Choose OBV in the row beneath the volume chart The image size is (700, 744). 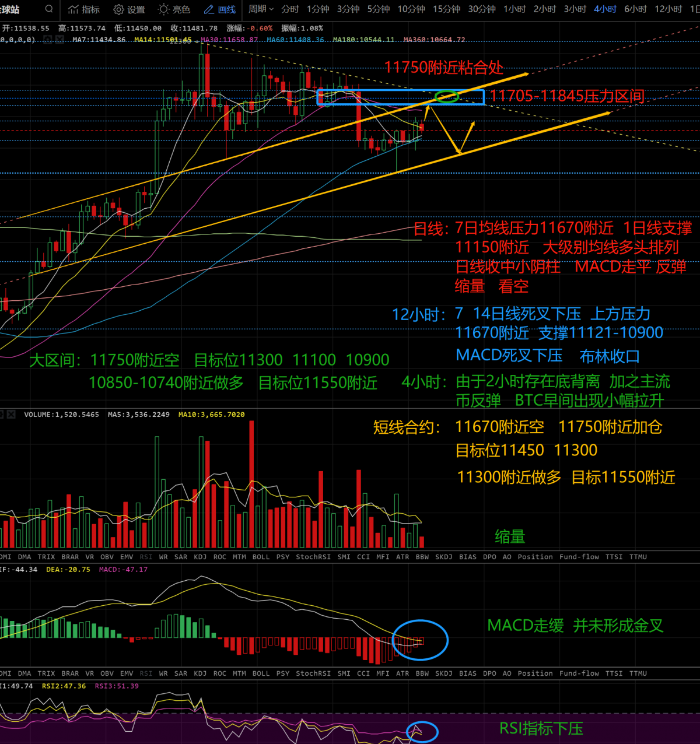click(107, 557)
